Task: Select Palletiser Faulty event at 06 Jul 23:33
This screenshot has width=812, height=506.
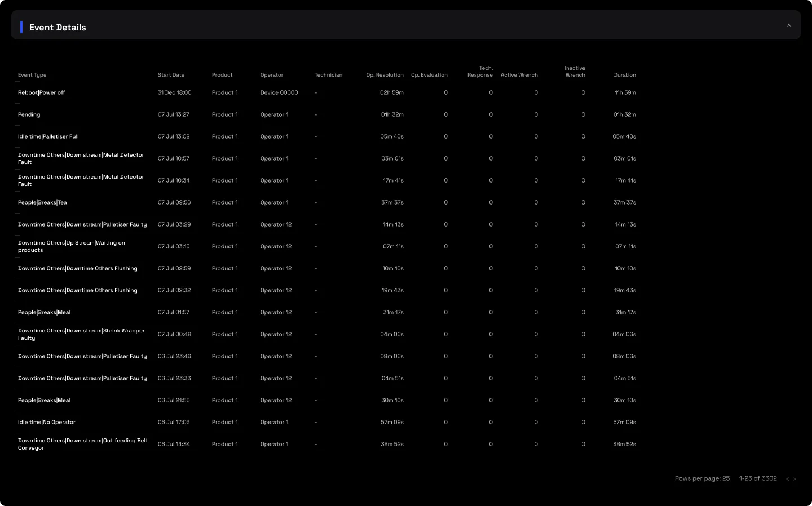Action: (327, 378)
